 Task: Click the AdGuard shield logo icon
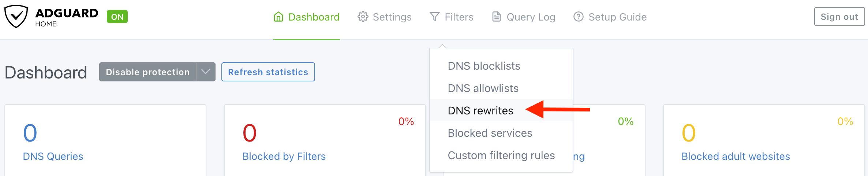click(16, 16)
